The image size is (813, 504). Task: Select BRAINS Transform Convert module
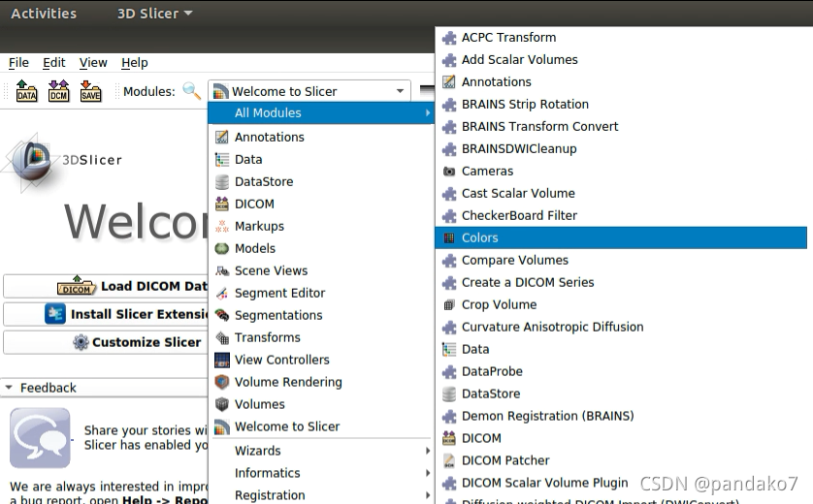pyautogui.click(x=621, y=126)
